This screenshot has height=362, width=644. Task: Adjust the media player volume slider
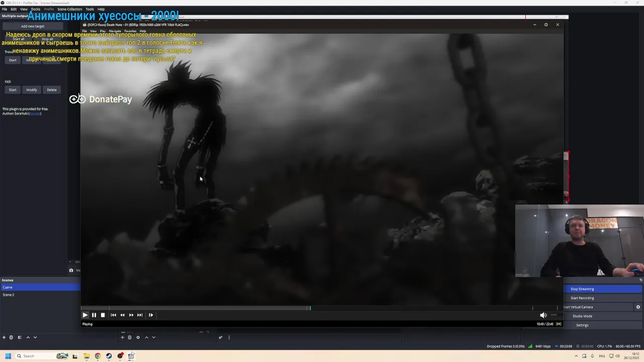pyautogui.click(x=555, y=315)
